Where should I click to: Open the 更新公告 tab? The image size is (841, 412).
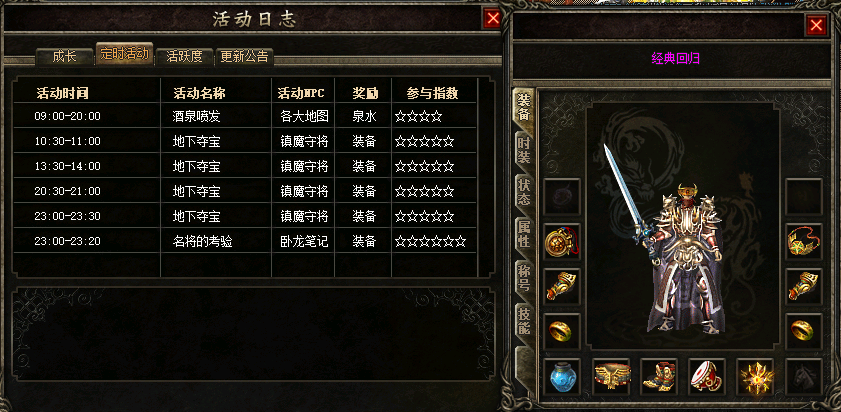244,56
